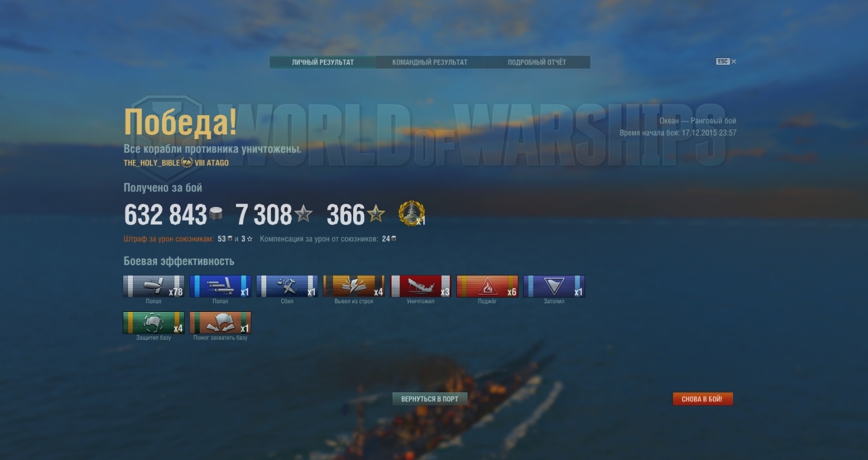This screenshot has height=460, width=868.
Task: Click the Помог захватить базу ribbon
Action: [x=220, y=322]
